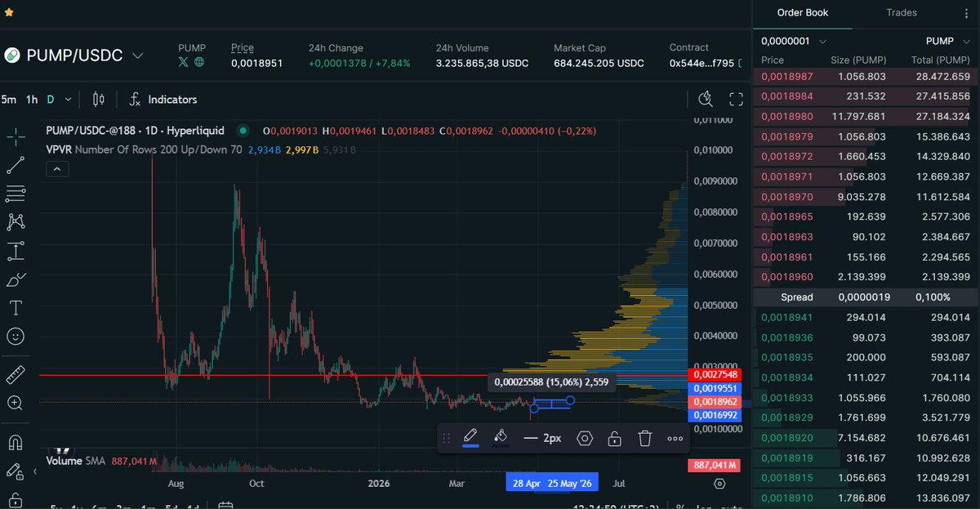Toggle chart fullscreen mode
980x509 pixels.
tap(736, 100)
